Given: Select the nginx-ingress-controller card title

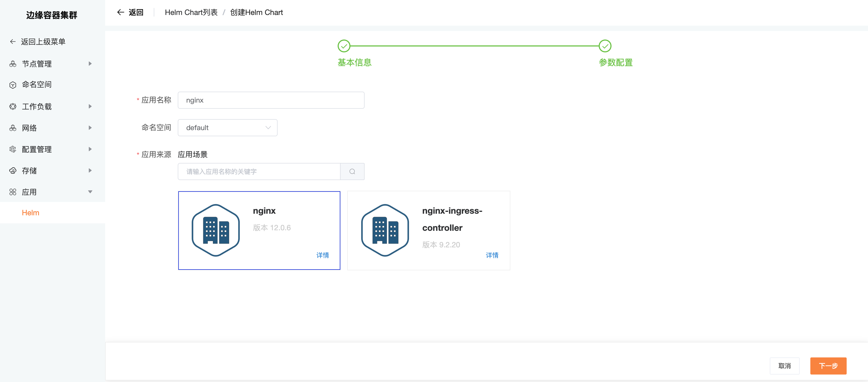Looking at the screenshot, I should [x=452, y=219].
